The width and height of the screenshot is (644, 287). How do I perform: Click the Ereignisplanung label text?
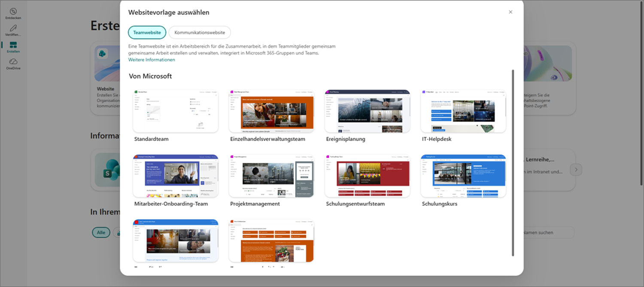pyautogui.click(x=346, y=139)
